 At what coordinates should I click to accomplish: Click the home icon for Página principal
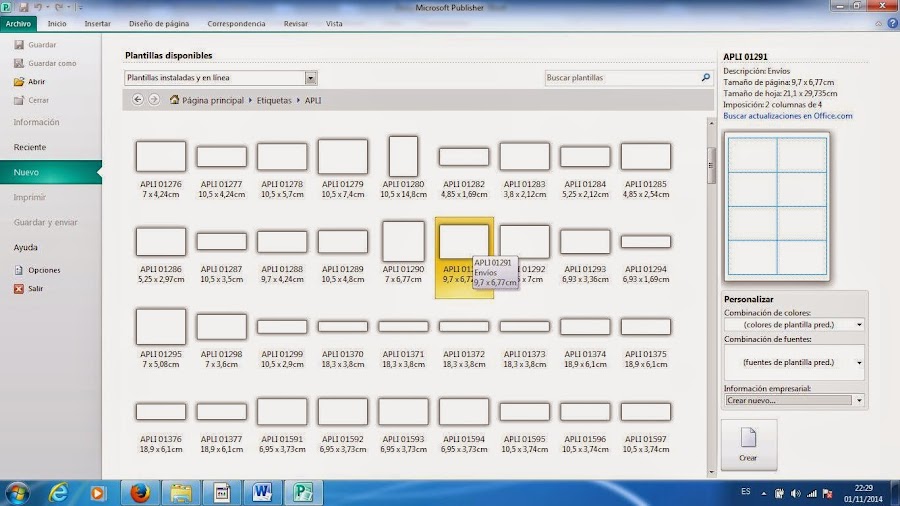[x=174, y=99]
